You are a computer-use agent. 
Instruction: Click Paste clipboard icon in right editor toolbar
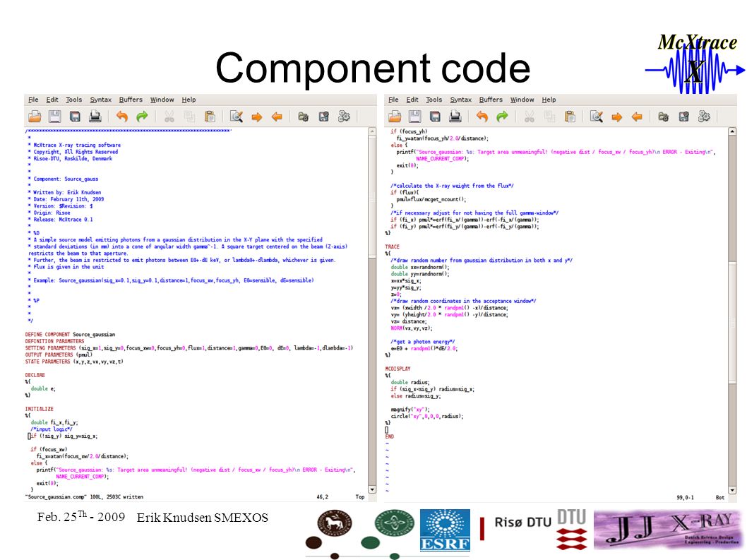point(570,117)
